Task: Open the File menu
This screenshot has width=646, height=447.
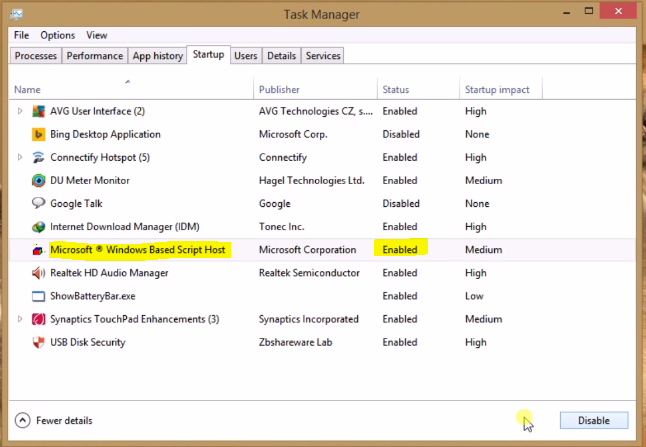Action: tap(21, 35)
